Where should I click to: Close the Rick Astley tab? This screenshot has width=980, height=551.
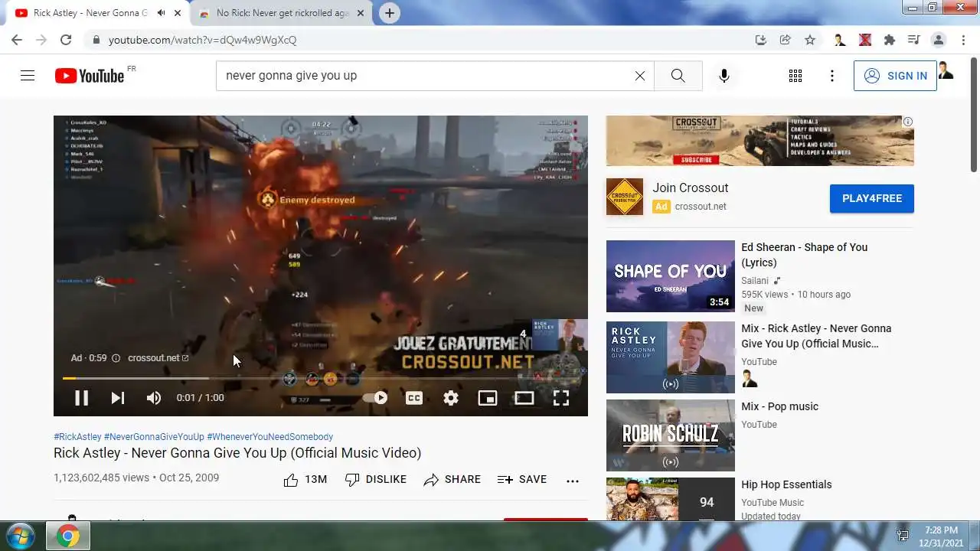tap(178, 13)
